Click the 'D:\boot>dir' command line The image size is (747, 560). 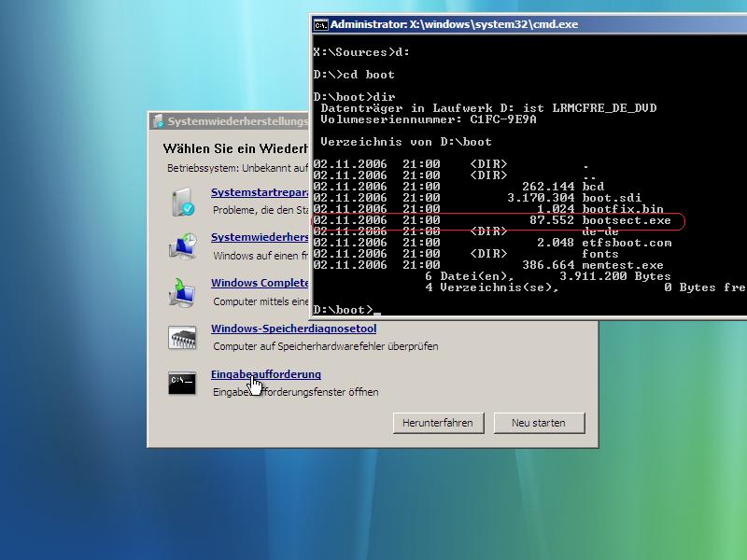coord(354,97)
